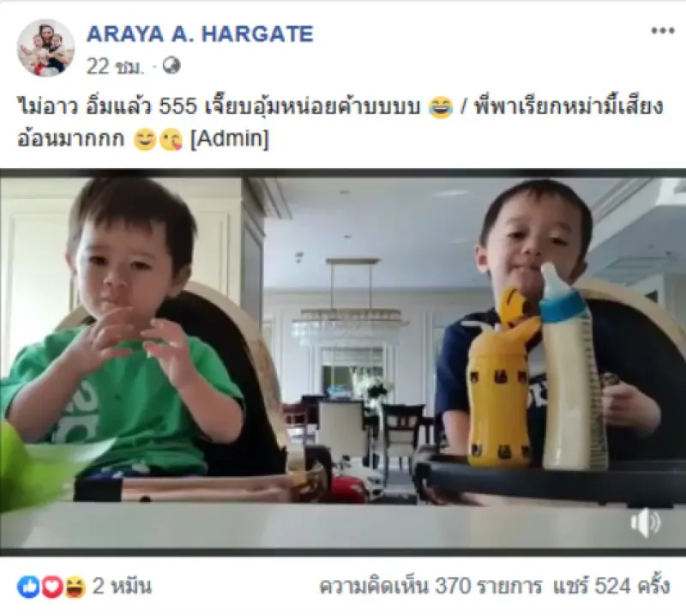Viewport: 686px width, 616px height.
Task: Open the 2 หมื่น reactions count
Action: (122, 586)
